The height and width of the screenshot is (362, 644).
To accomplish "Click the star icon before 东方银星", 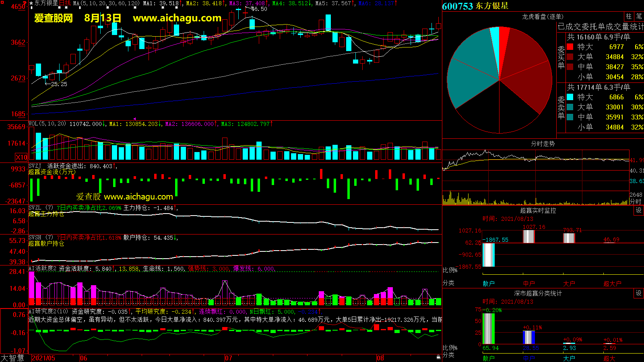I will (31, 3).
